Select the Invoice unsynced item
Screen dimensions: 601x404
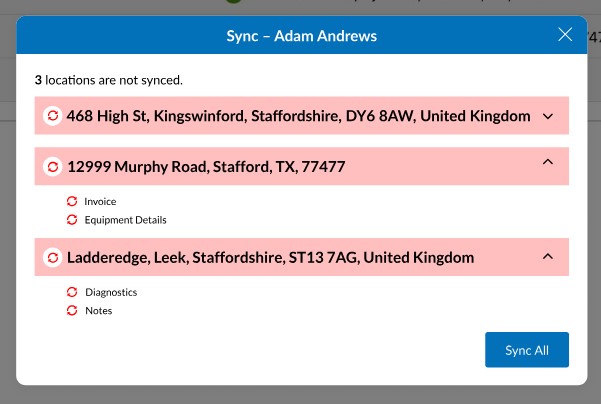(x=100, y=202)
